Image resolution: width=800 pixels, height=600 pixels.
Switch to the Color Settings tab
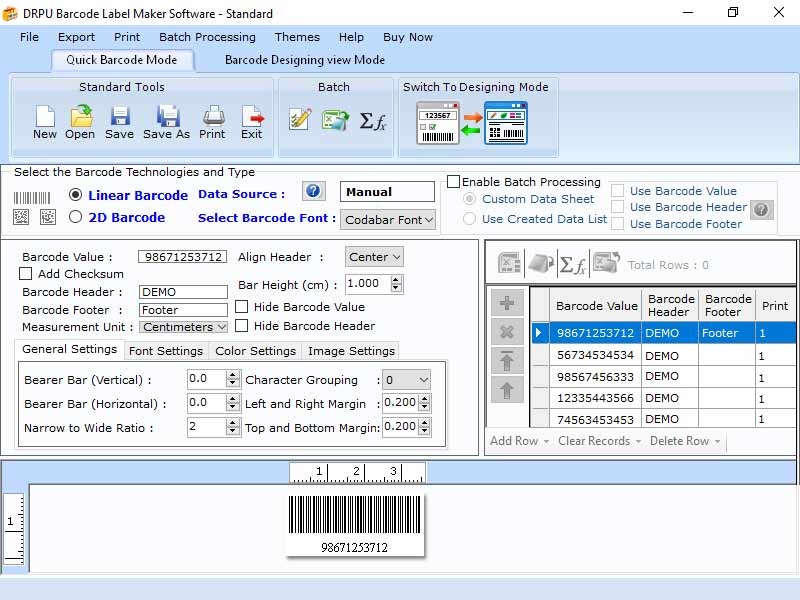(255, 351)
